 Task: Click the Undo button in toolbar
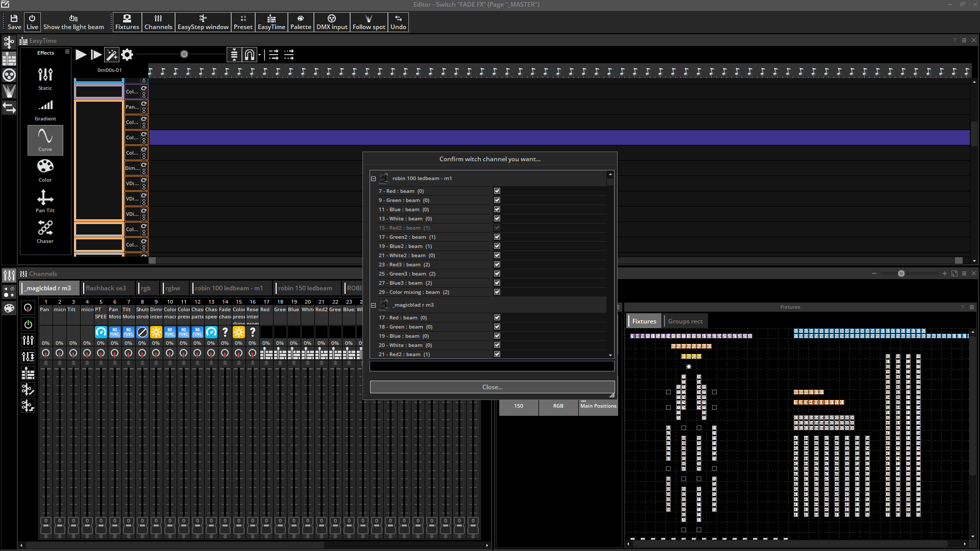[398, 21]
